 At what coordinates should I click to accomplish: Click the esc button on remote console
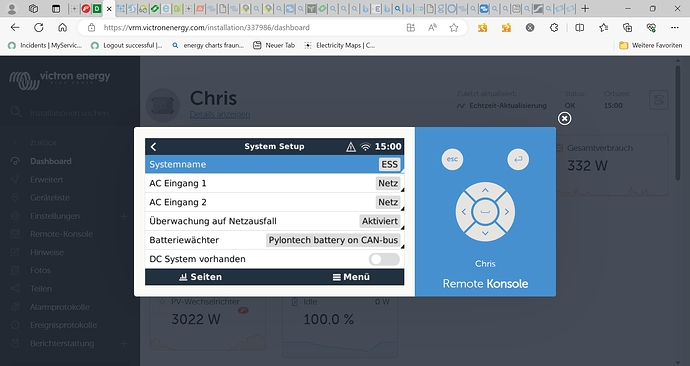(x=452, y=159)
